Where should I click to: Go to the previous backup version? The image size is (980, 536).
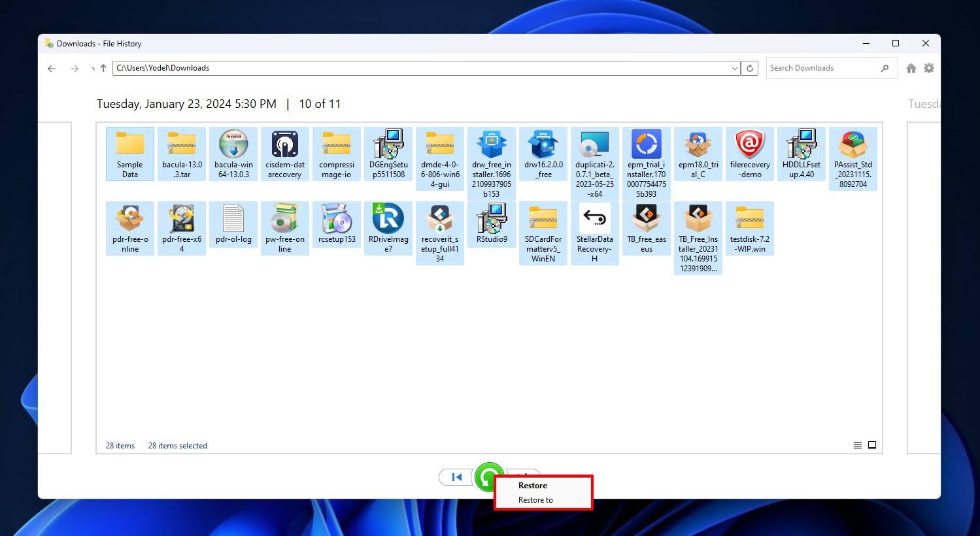point(456,477)
